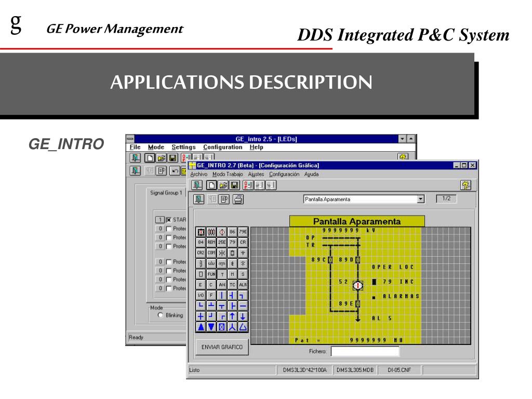Click the yellow Pantalla Aparamenta diagram title
Screen dimensions: 532x399
pos(357,221)
